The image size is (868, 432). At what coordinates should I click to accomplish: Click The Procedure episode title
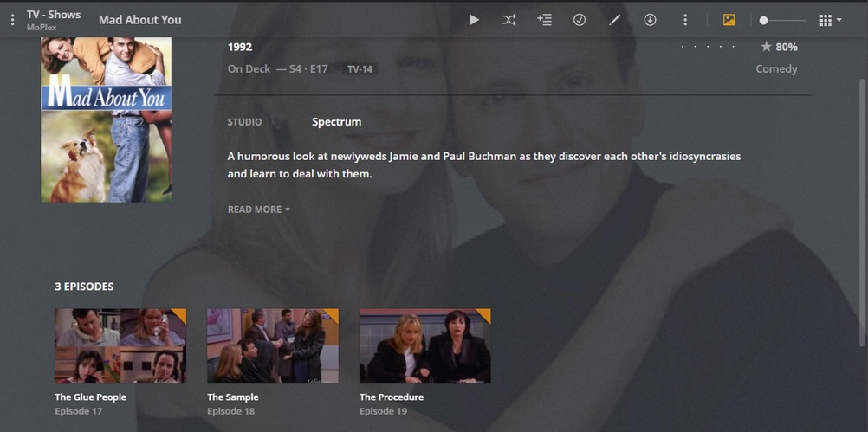[392, 397]
